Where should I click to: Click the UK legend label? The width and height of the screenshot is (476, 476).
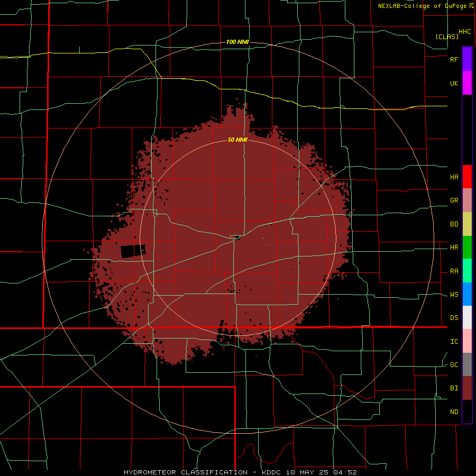pos(454,83)
